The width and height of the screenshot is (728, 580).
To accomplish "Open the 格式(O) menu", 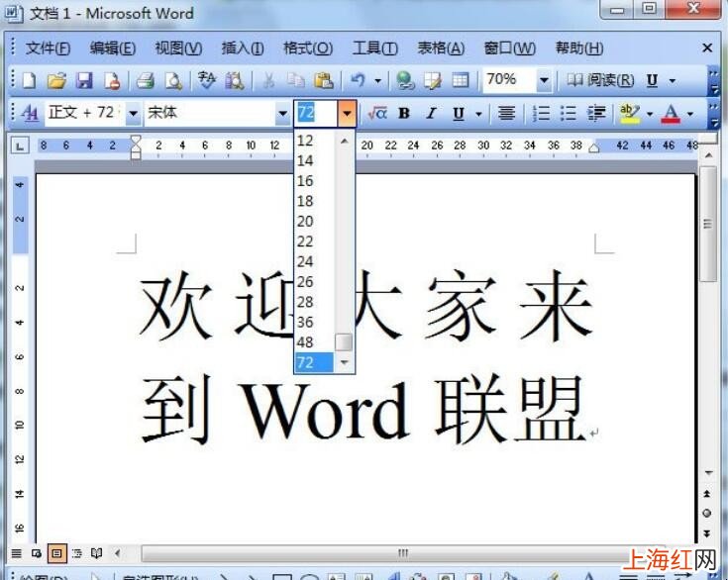I will pyautogui.click(x=308, y=48).
